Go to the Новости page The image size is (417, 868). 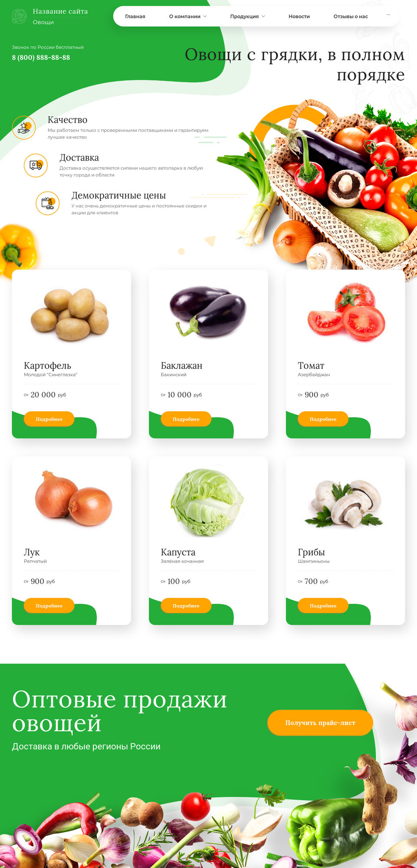[299, 16]
